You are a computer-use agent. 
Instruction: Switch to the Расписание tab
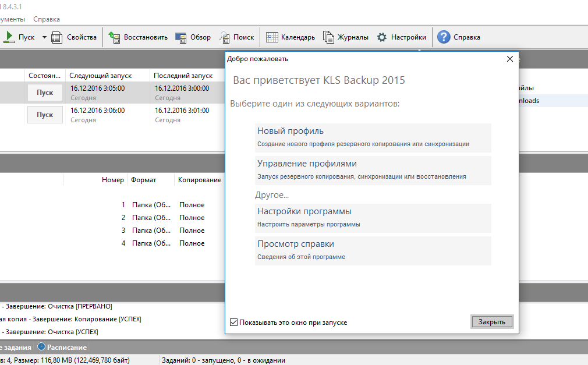pyautogui.click(x=62, y=348)
